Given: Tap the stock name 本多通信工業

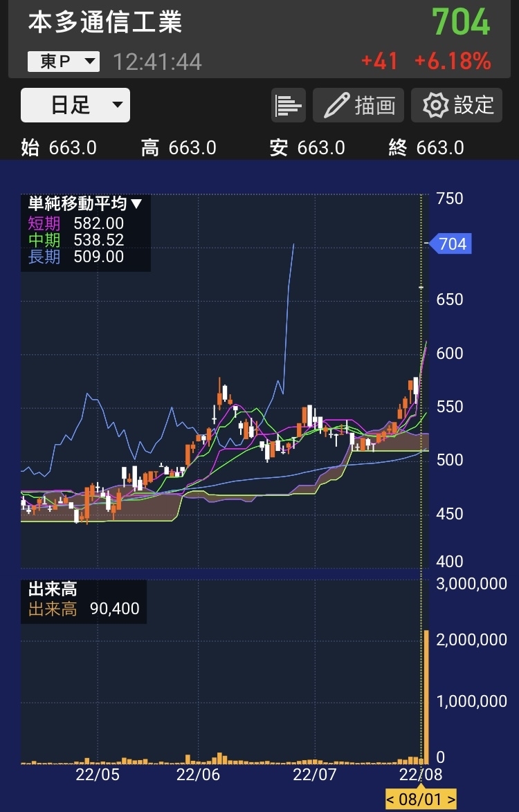Looking at the screenshot, I should [x=105, y=22].
